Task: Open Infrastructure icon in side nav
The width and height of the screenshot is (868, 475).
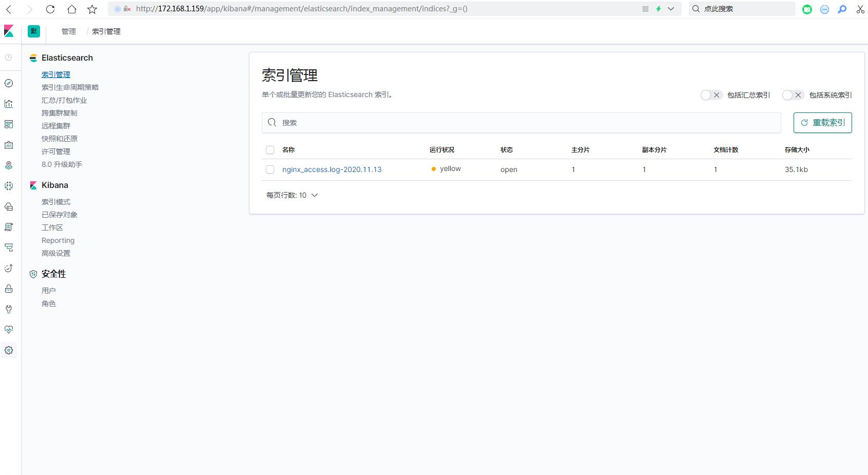Action: [x=9, y=206]
